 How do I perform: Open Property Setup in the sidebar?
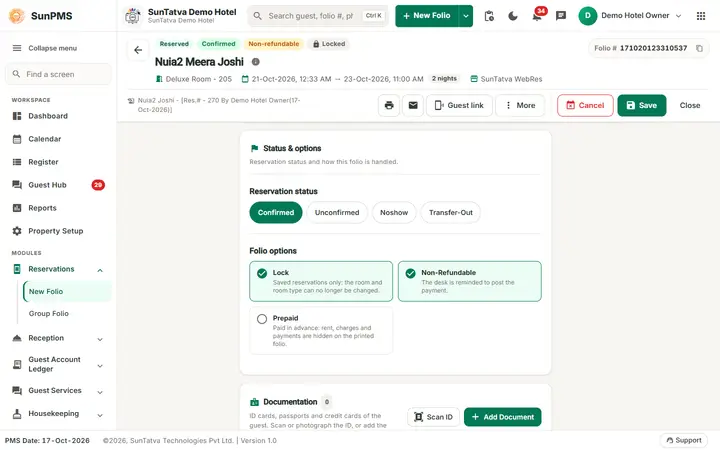[58, 231]
